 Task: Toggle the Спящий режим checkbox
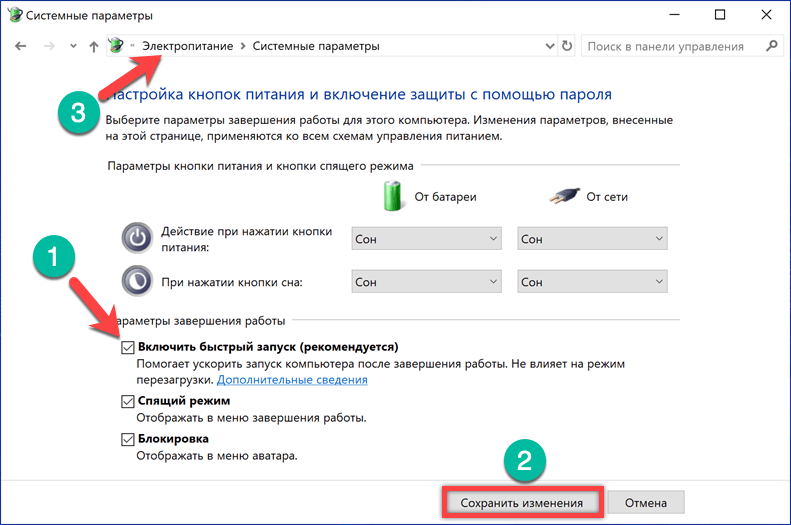pos(128,401)
